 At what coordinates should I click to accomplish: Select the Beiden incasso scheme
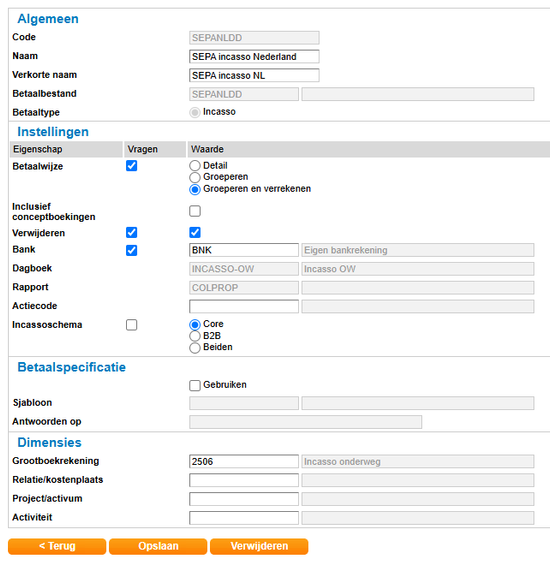[195, 348]
